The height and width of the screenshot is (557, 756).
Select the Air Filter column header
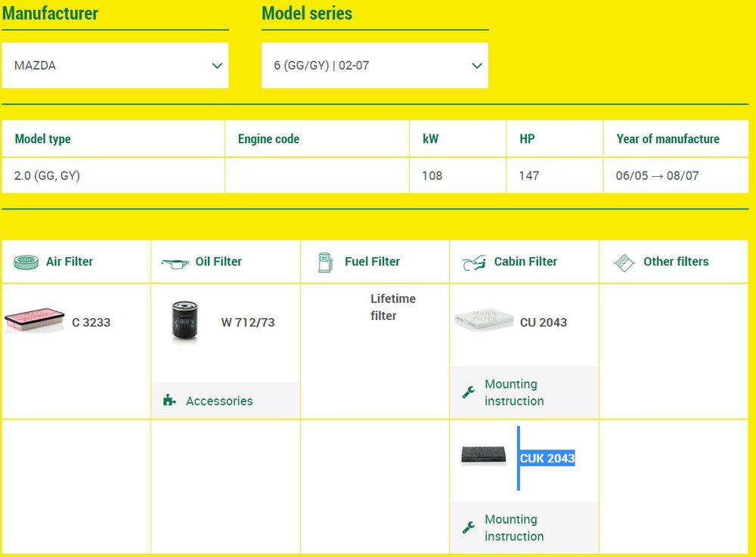point(76,261)
